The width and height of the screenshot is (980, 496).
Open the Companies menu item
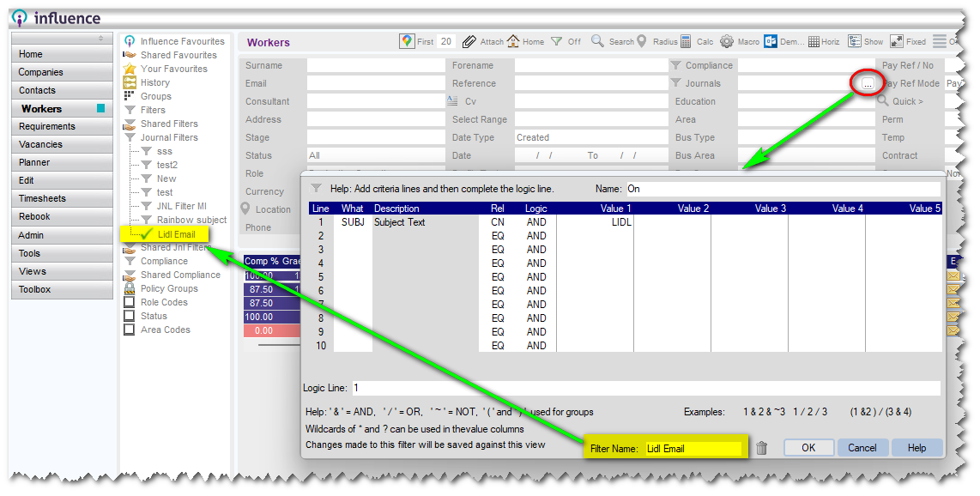click(x=62, y=72)
